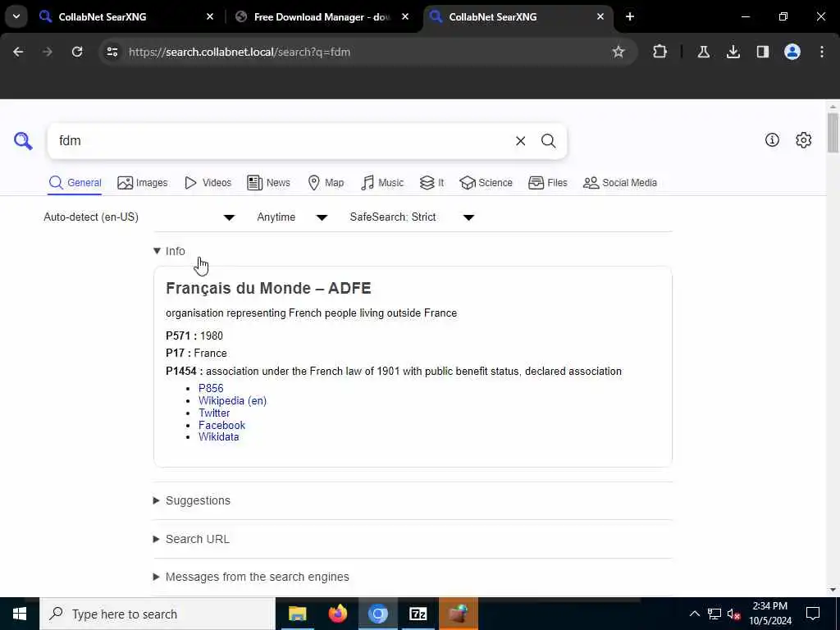Open the tab search chevron
Image resolution: width=840 pixels, height=630 pixels.
coord(16,16)
